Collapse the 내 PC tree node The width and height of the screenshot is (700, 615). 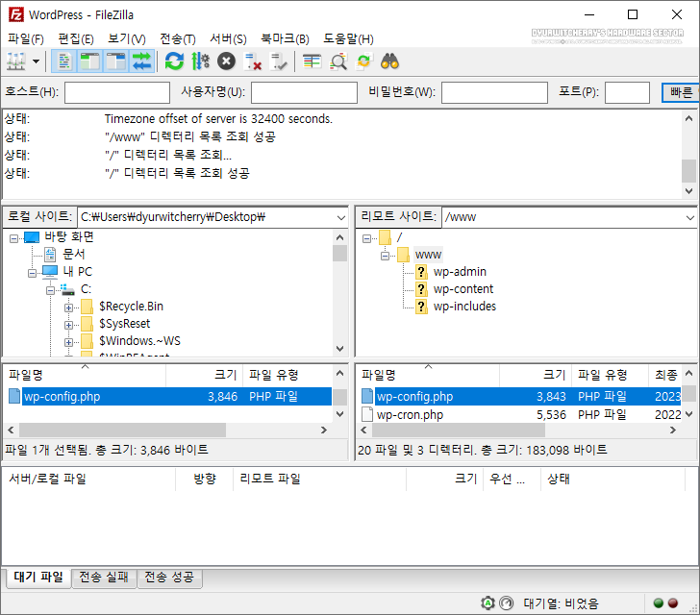pyautogui.click(x=32, y=273)
